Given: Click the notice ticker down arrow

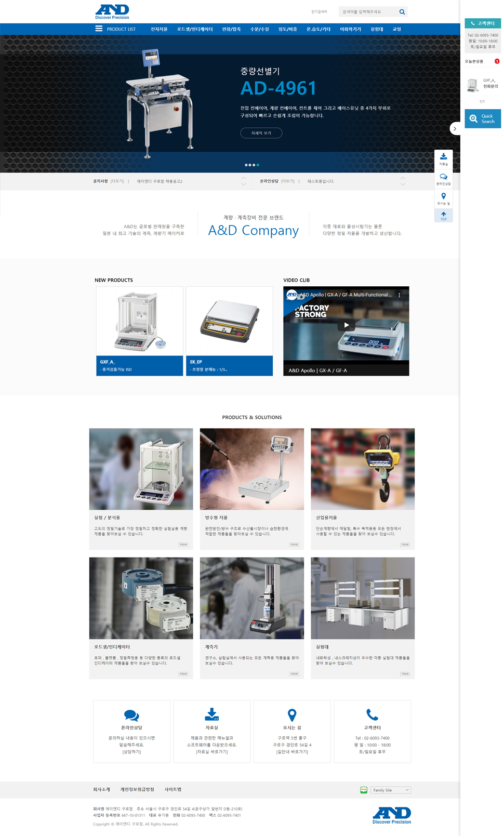Looking at the screenshot, I should 244,184.
